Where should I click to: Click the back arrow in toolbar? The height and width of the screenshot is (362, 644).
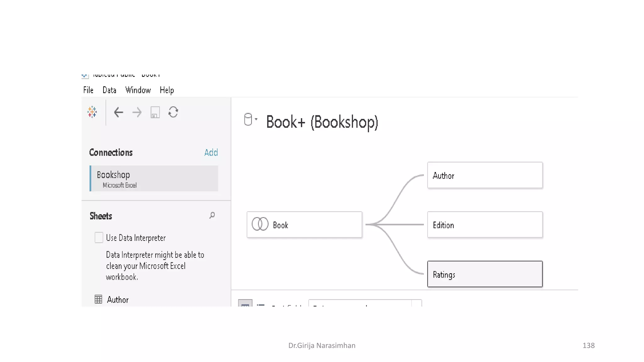119,112
